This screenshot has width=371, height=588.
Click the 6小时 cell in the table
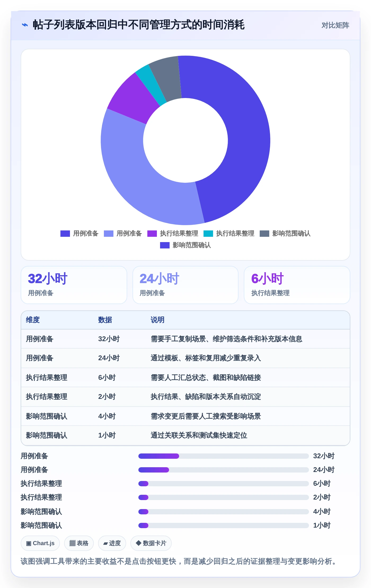[107, 378]
